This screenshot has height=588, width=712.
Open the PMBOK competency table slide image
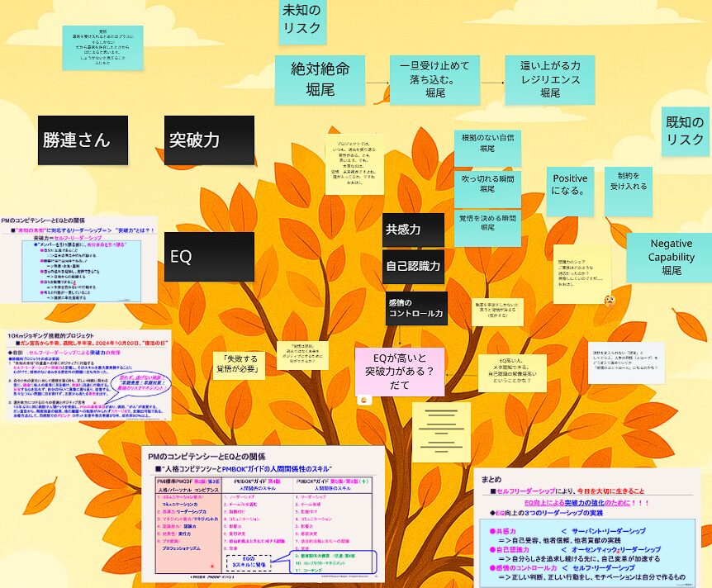[x=262, y=514]
